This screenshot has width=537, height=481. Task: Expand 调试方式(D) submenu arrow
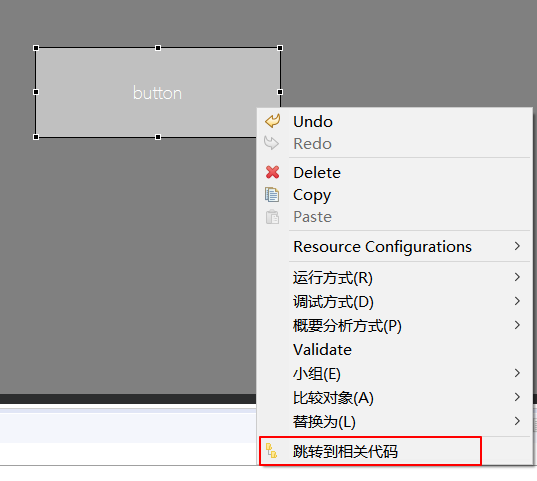click(x=517, y=301)
